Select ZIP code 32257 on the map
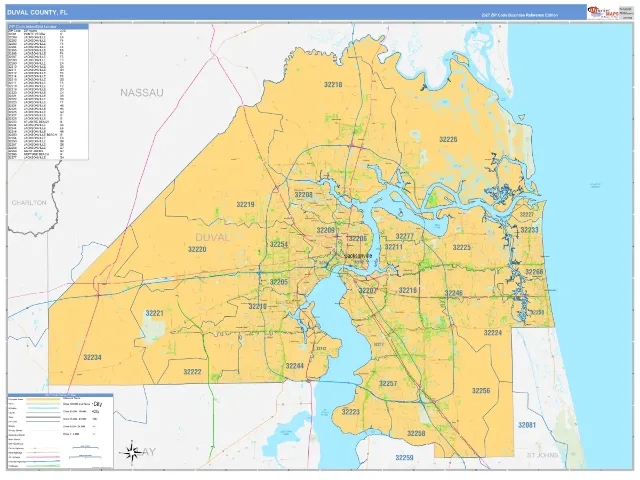The height and width of the screenshot is (480, 640). point(388,384)
